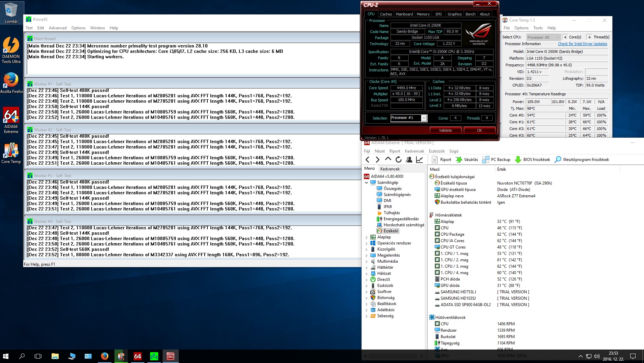
Task: Click PC Backup toolbar button
Action: click(x=496, y=160)
